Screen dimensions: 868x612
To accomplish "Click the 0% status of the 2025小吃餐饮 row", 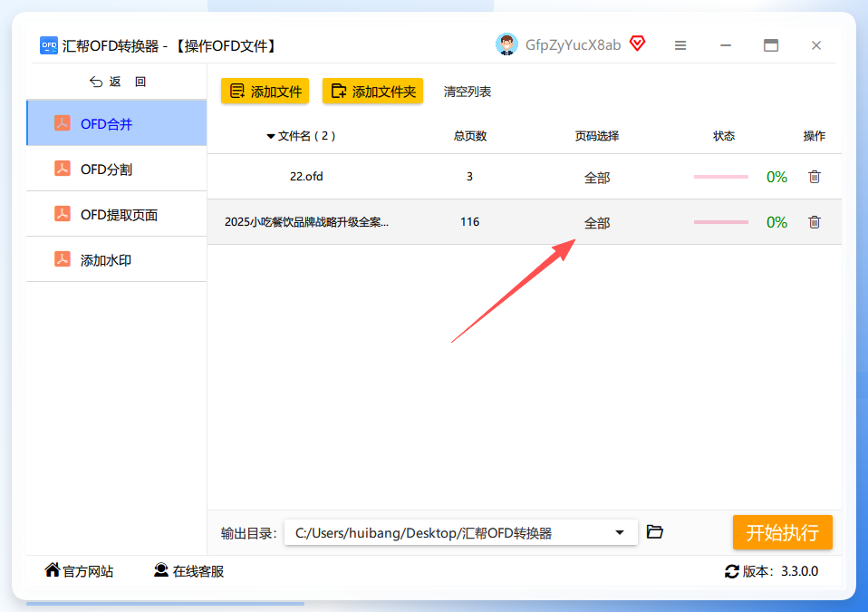I will pyautogui.click(x=776, y=223).
